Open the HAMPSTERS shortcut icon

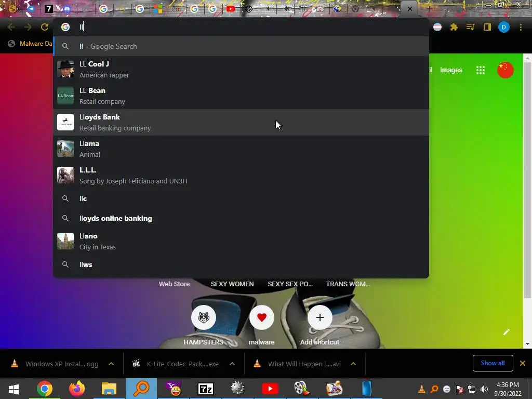[204, 317]
